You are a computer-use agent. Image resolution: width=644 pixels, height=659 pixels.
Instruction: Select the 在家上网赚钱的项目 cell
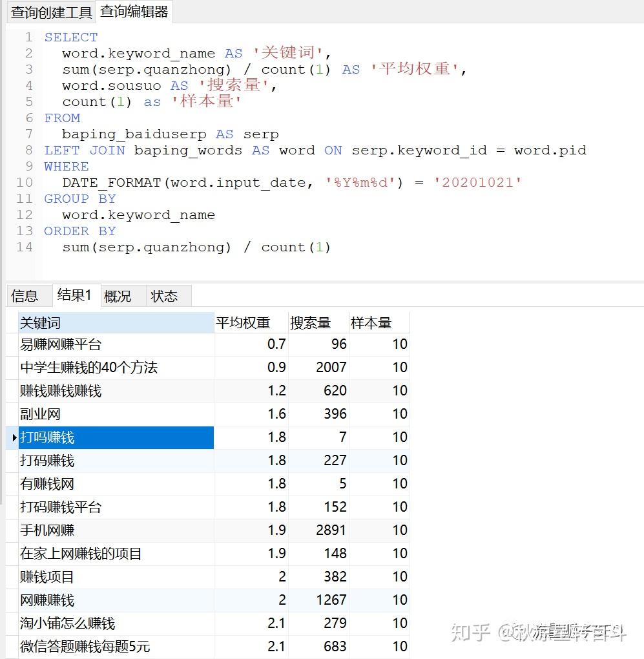coord(116,554)
